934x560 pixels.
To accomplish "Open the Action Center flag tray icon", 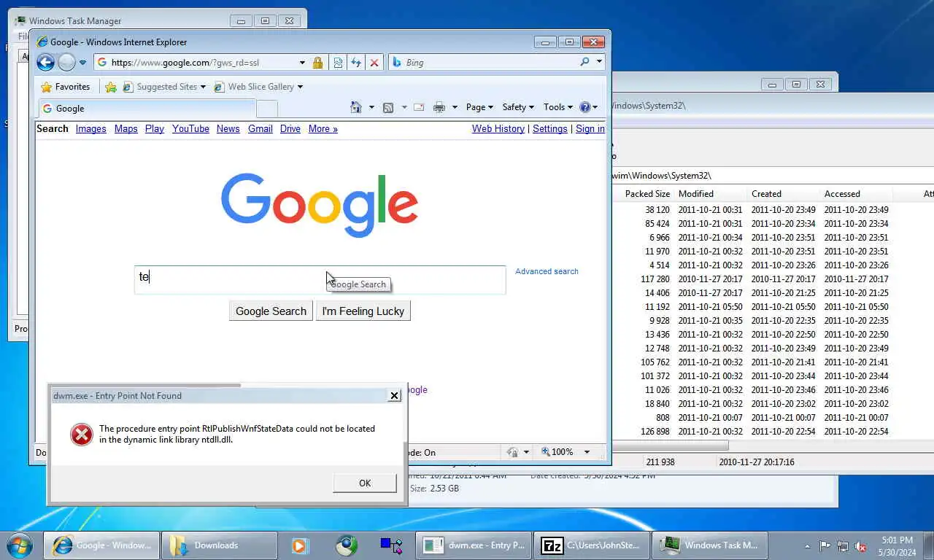I will (825, 545).
